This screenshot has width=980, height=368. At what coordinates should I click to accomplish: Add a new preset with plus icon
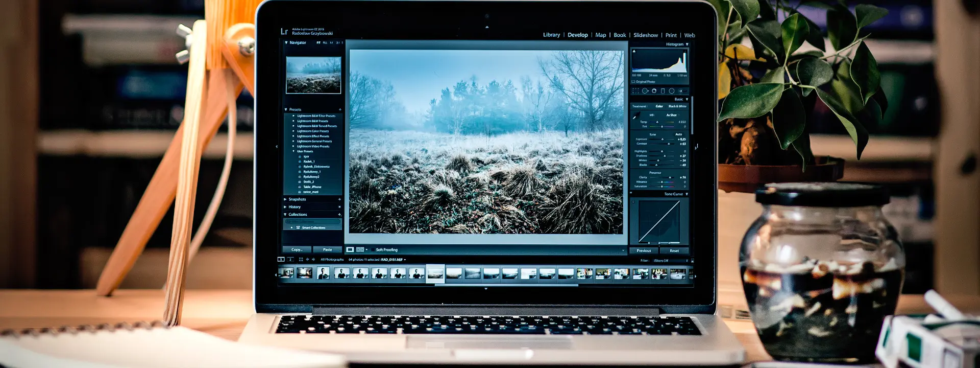[340, 109]
